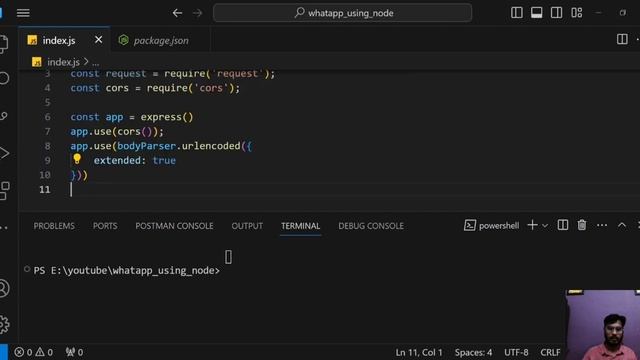Go back with the left arrow

(x=177, y=13)
